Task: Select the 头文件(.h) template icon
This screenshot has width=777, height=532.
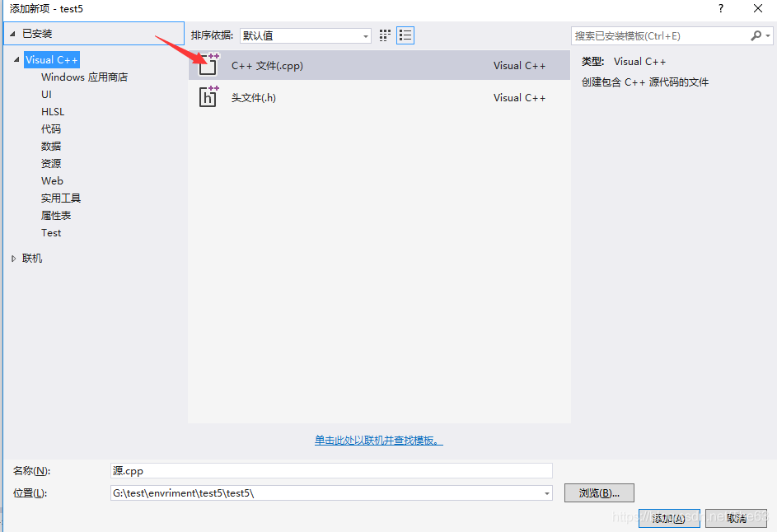Action: [x=208, y=97]
